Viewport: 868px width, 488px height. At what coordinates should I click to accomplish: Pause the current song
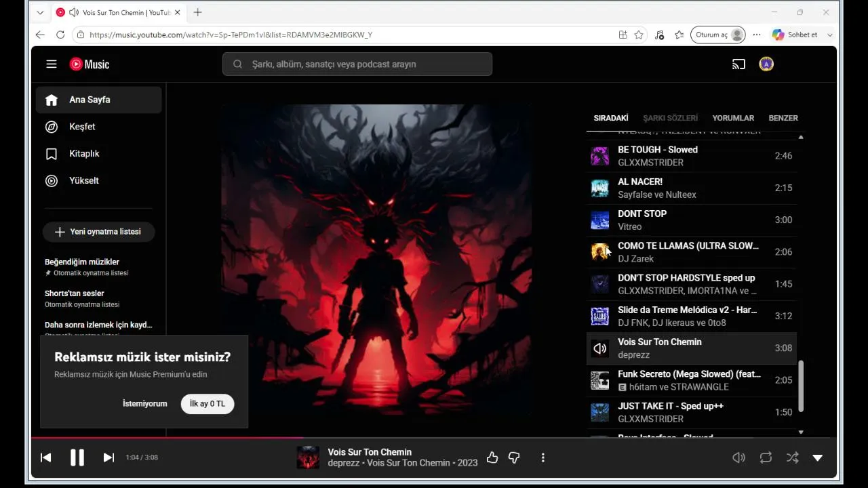77,457
